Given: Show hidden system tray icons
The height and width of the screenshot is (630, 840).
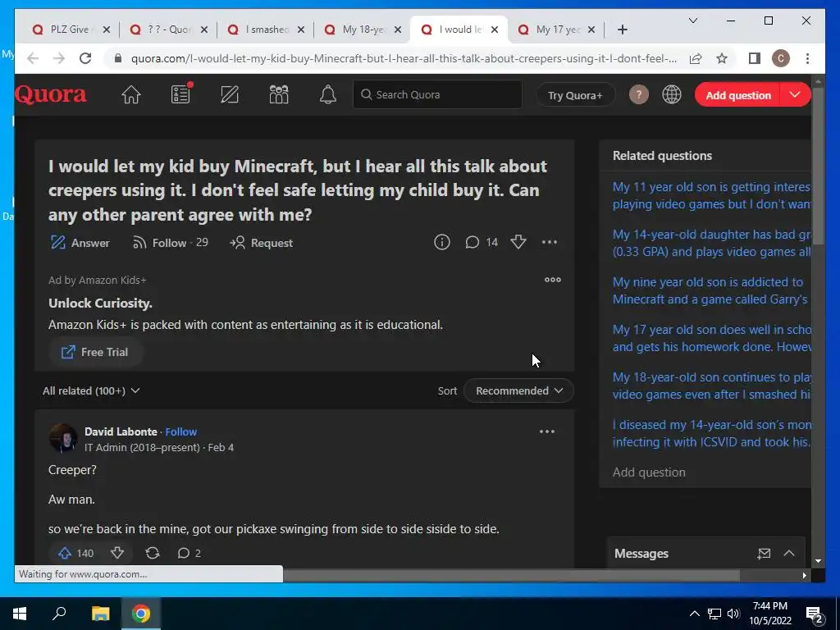Looking at the screenshot, I should [x=694, y=614].
